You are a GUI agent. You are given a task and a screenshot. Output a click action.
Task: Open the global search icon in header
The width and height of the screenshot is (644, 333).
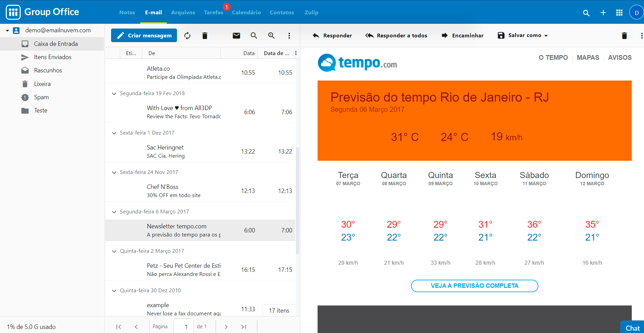(586, 13)
